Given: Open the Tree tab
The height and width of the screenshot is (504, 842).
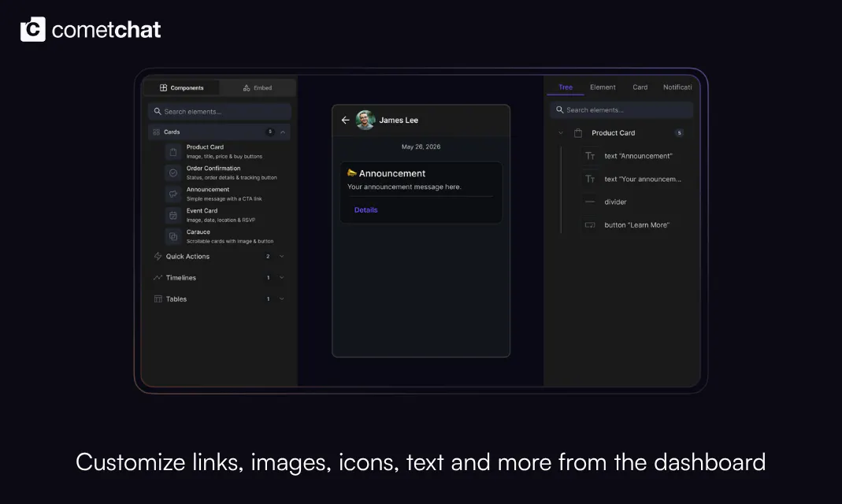Looking at the screenshot, I should (566, 87).
